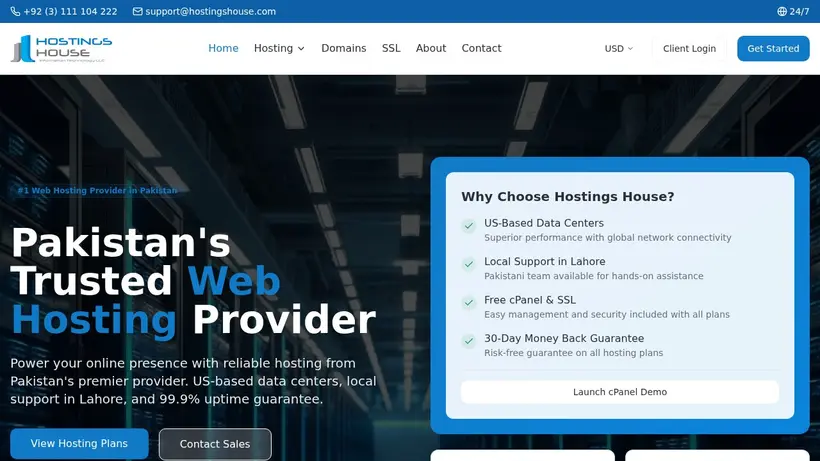820x461 pixels.
Task: Click support@hostingshouse.com email link
Action: [210, 11]
